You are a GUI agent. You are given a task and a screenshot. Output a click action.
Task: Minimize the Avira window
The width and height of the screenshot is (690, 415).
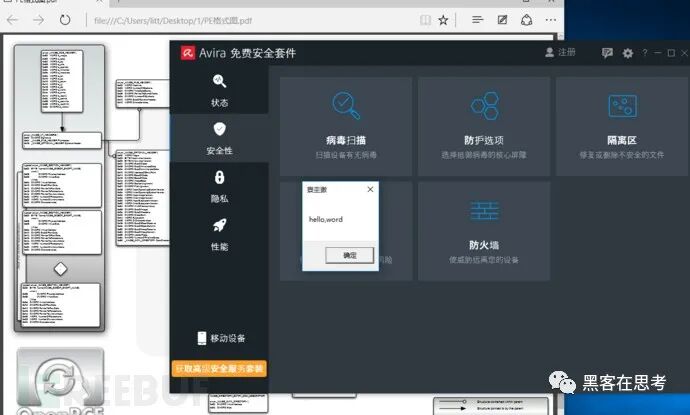[658, 53]
